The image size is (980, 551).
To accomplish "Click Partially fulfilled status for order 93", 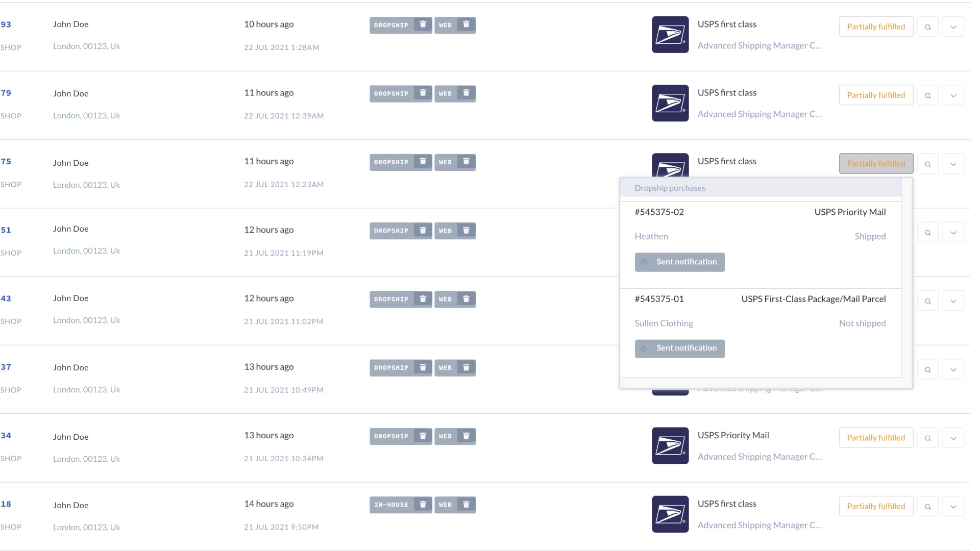I will 876,26.
